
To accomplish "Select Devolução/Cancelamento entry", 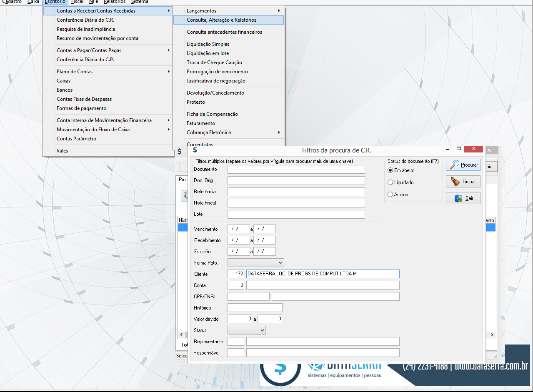I will click(229, 93).
